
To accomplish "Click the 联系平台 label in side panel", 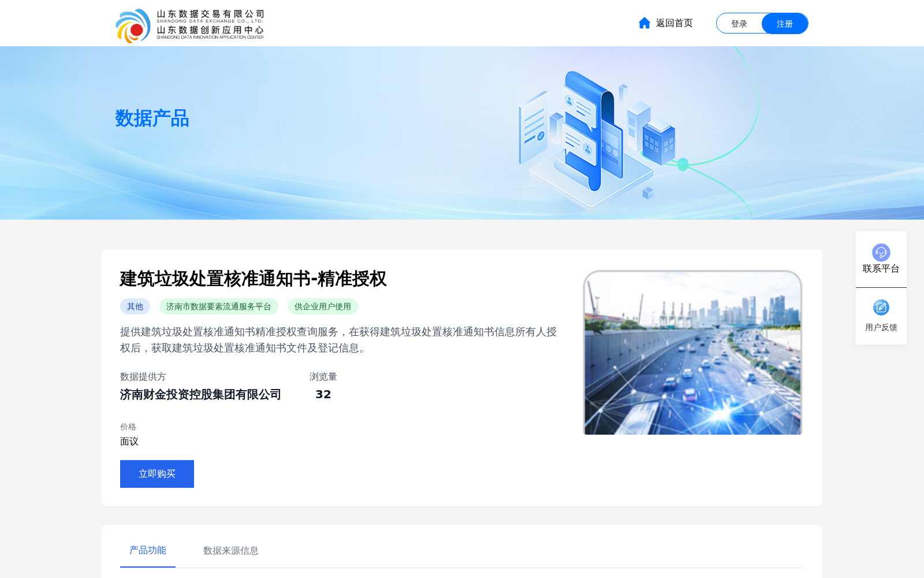I will (881, 269).
